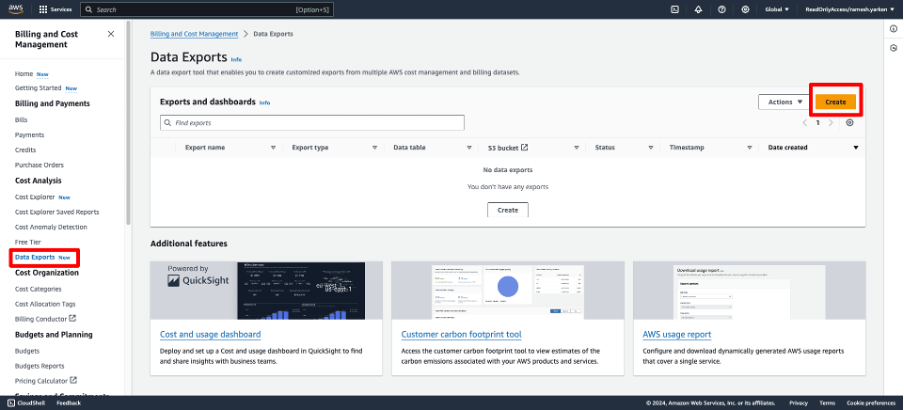Open Pricing Calculator external link

pos(74,381)
